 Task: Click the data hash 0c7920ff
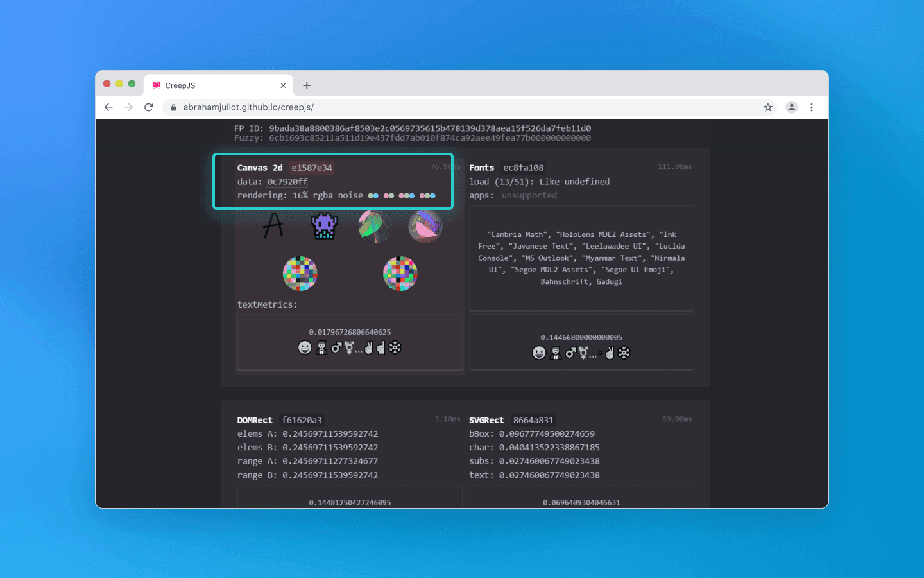pos(287,182)
